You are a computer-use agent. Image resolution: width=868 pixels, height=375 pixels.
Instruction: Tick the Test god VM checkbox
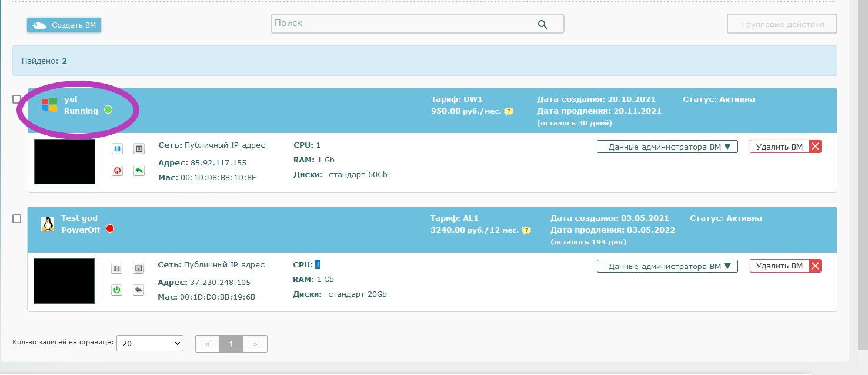[17, 218]
